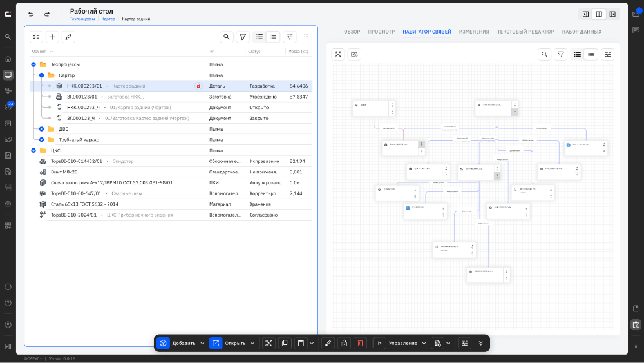Click the lock icon in bottom toolbar
Viewport: 644px width, 363px height.
tap(344, 343)
